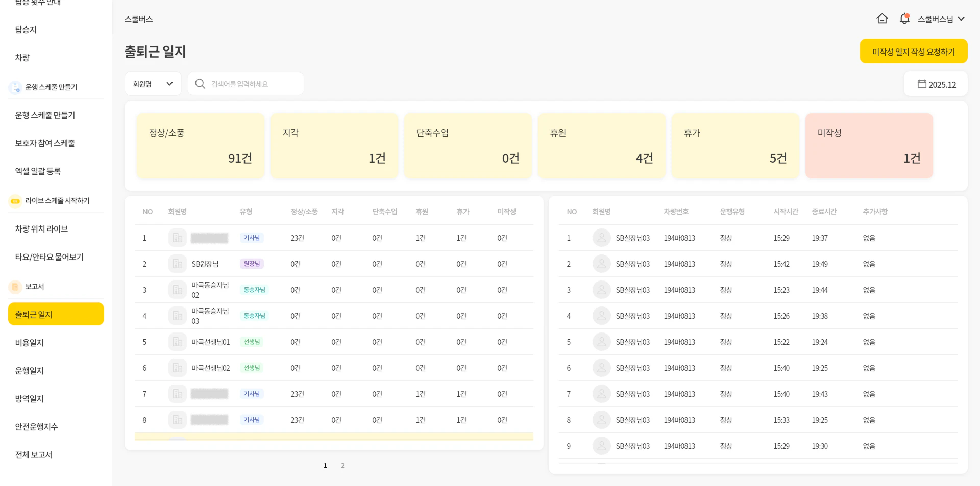Select 안전운행지수 in the sidebar

(x=36, y=427)
